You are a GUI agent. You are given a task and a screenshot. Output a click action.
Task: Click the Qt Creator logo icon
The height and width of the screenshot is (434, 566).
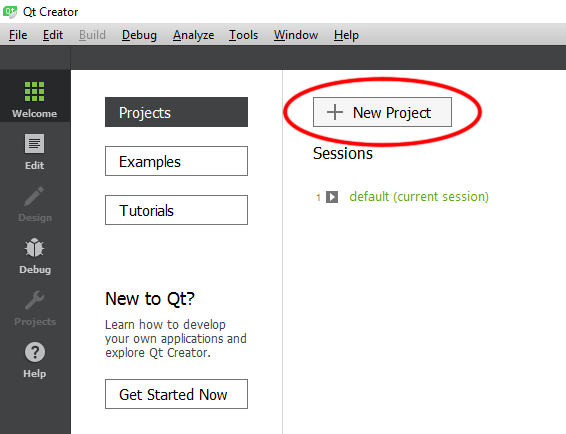(x=10, y=12)
